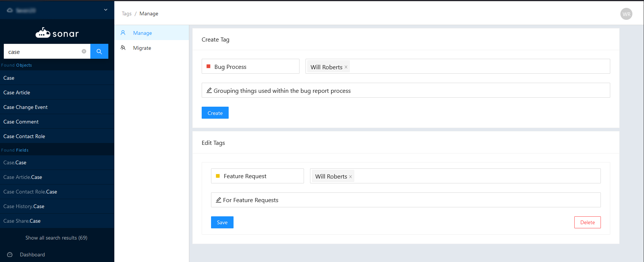Viewport: 644px width, 262px height.
Task: Show all 69 search results
Action: pos(56,238)
